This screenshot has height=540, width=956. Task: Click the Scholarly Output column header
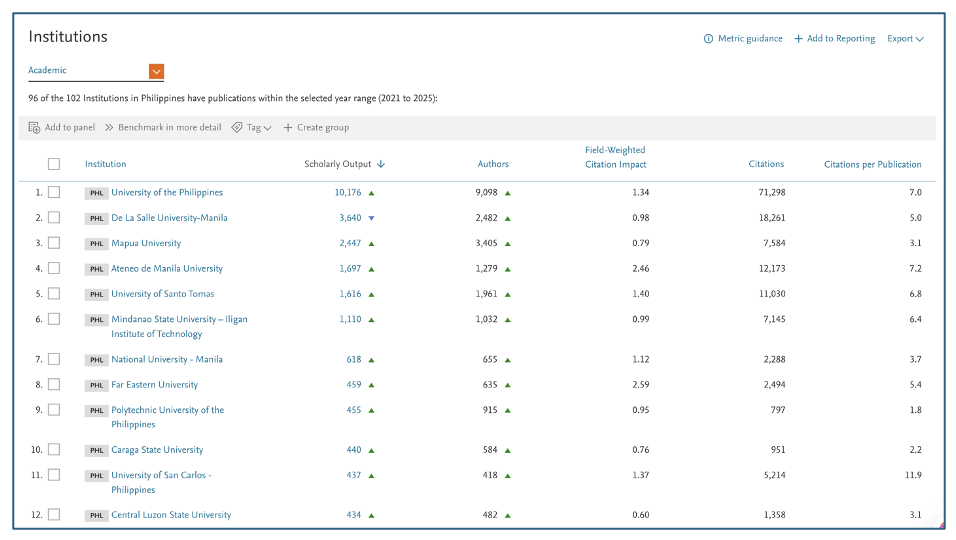338,164
